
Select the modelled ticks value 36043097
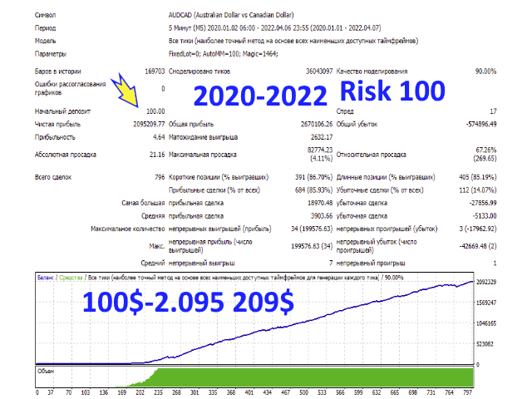319,71
